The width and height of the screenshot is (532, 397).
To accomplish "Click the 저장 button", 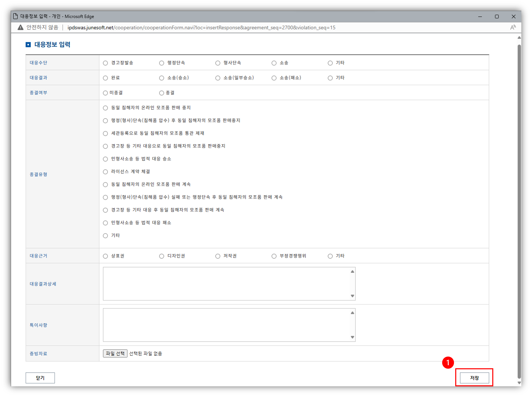I will tap(474, 378).
